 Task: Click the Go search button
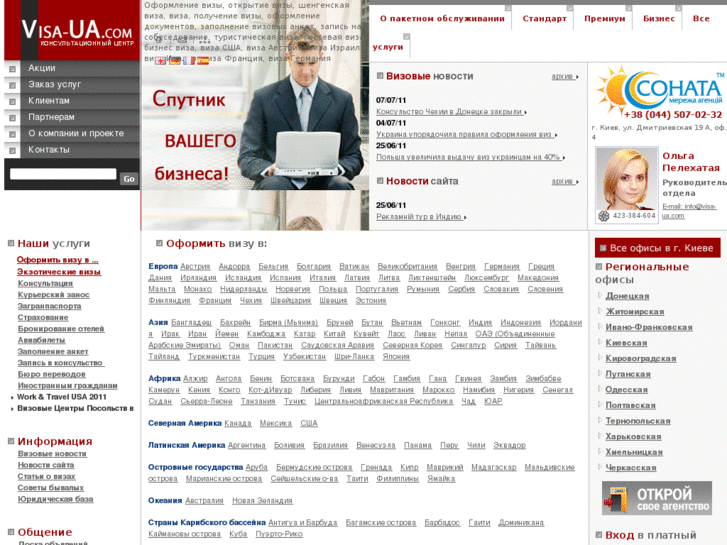pyautogui.click(x=129, y=179)
